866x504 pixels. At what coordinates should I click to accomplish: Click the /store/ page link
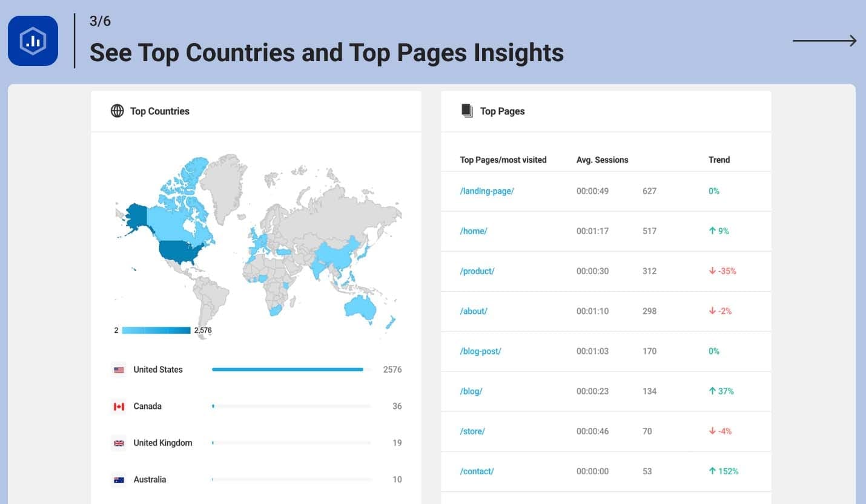[x=472, y=431]
